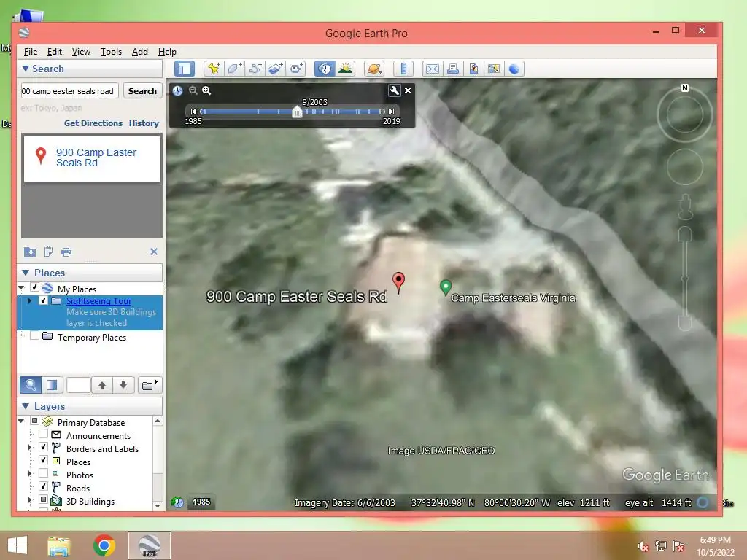
Task: Switch between Earth, Sky and planets
Action: [x=374, y=69]
